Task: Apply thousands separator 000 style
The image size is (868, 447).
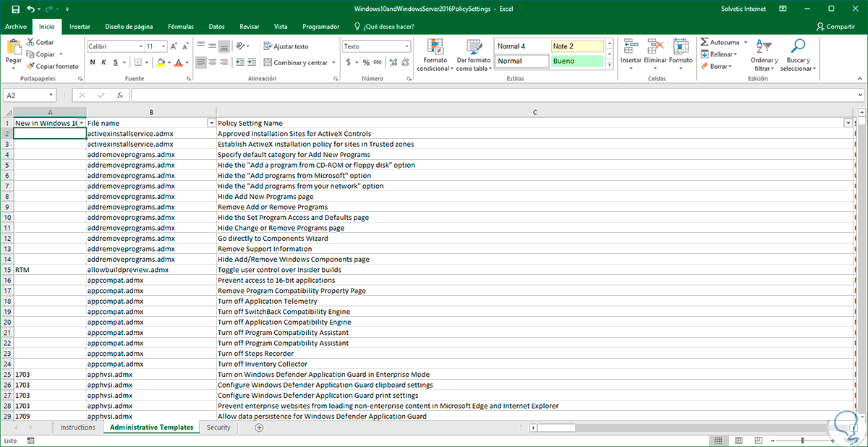Action: (378, 62)
